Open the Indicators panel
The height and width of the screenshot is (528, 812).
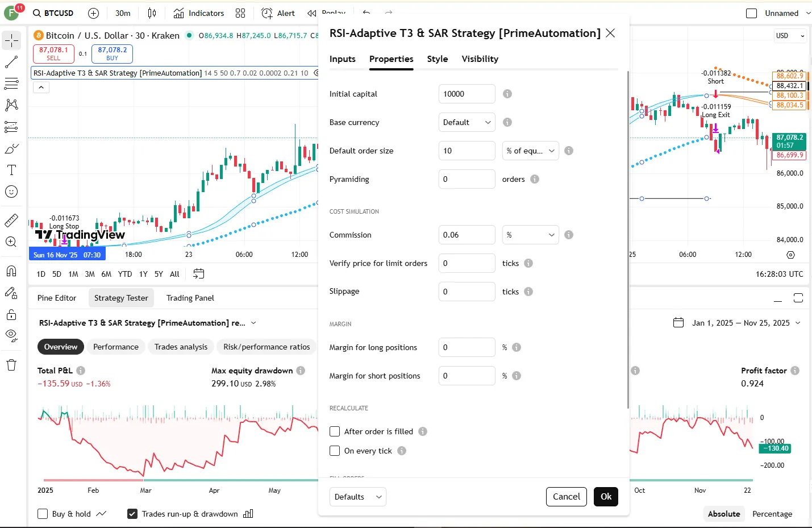point(199,13)
